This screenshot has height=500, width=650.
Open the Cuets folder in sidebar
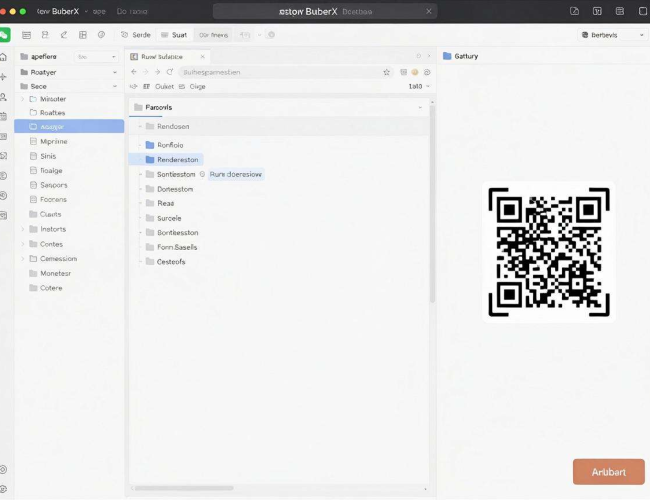point(50,214)
